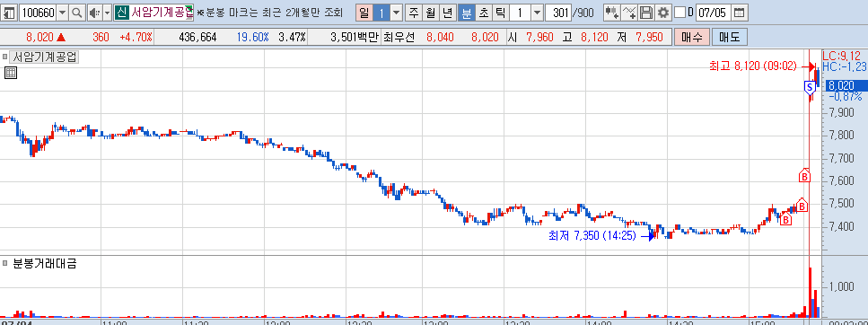The height and width of the screenshot is (325, 868).
Task: Click the 1,000 volume axis label
Action: point(840,286)
